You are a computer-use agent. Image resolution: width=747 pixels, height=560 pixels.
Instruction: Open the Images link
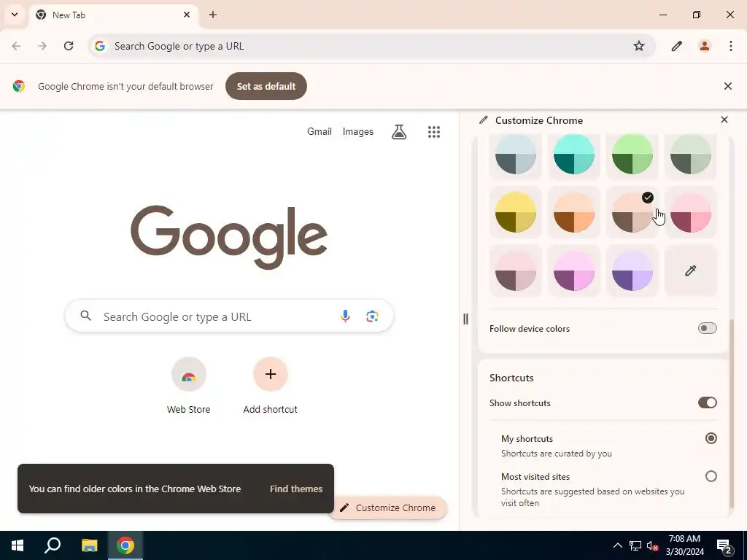[357, 131]
